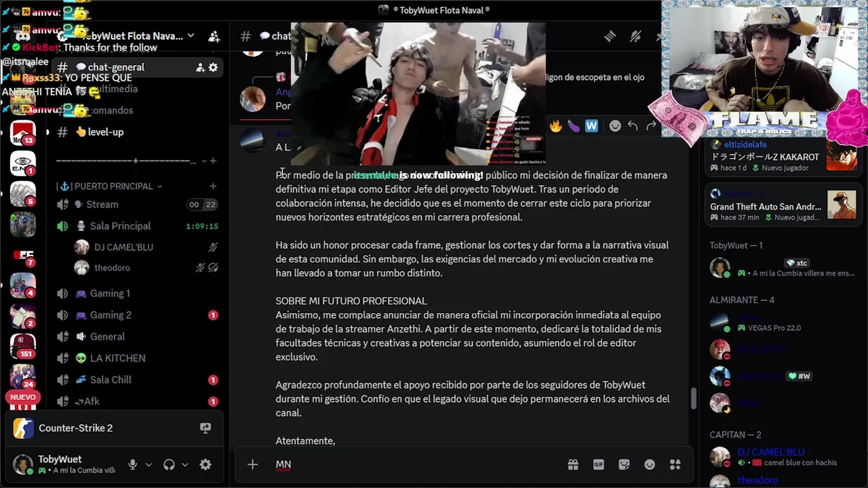Open the server invite people icon in header
The height and width of the screenshot is (488, 868).
214,36
